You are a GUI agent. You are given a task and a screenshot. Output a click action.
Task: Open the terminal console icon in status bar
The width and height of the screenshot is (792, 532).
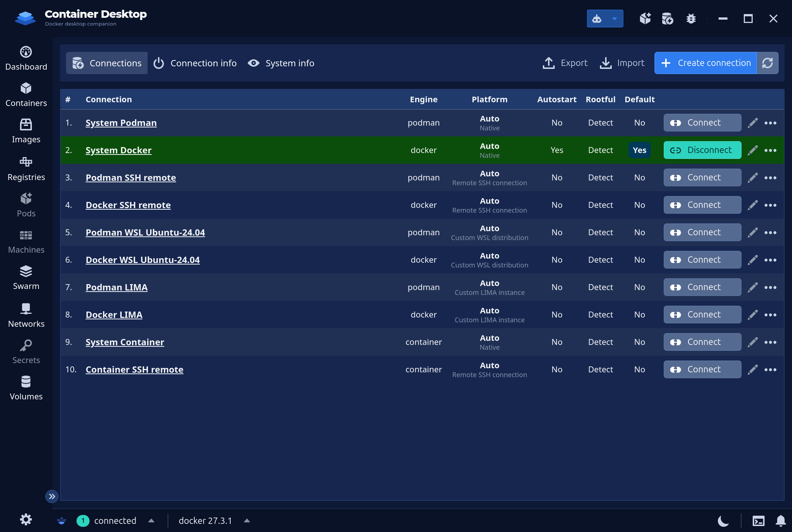[x=759, y=521]
